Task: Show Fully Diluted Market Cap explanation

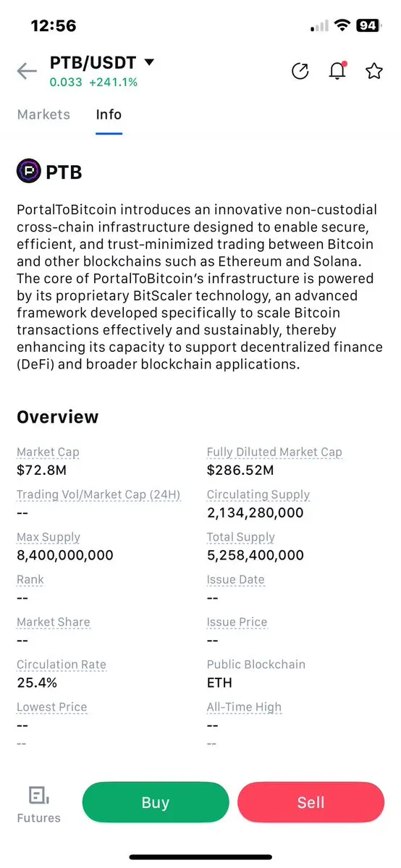Action: [275, 452]
